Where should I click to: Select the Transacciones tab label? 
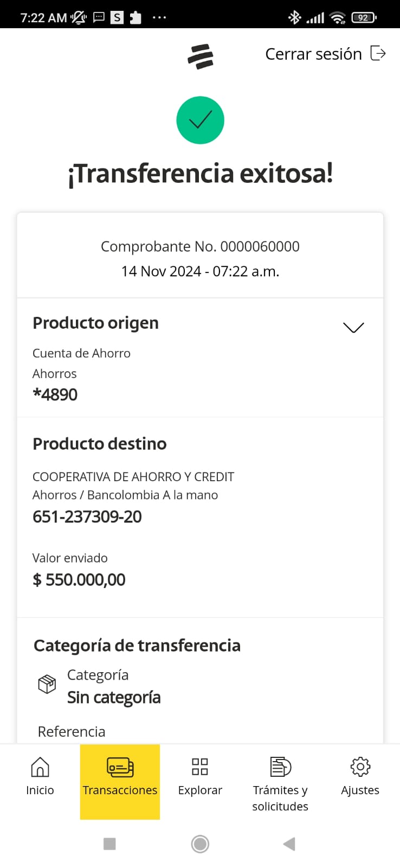(120, 790)
